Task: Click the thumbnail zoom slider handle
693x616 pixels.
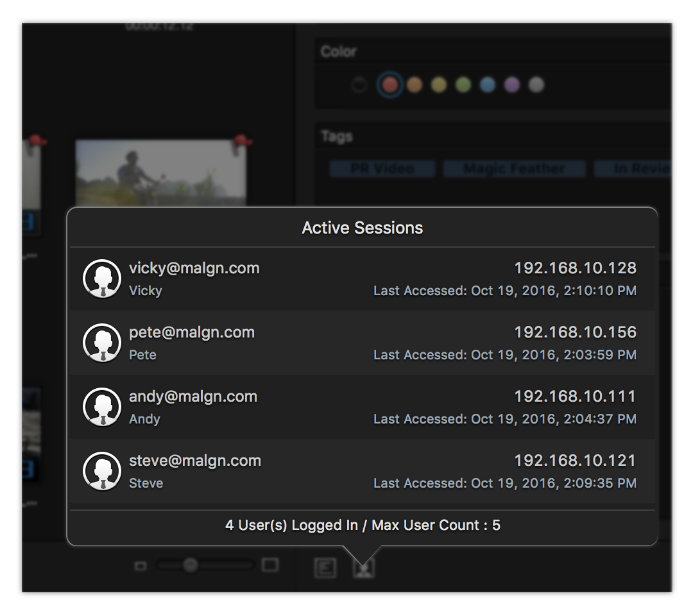Action: pyautogui.click(x=189, y=567)
